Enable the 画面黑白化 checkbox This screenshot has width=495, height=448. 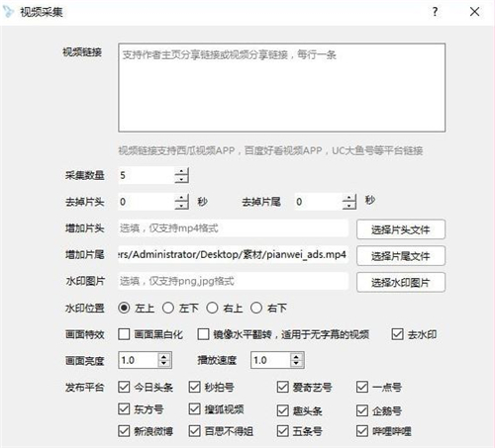click(x=124, y=334)
